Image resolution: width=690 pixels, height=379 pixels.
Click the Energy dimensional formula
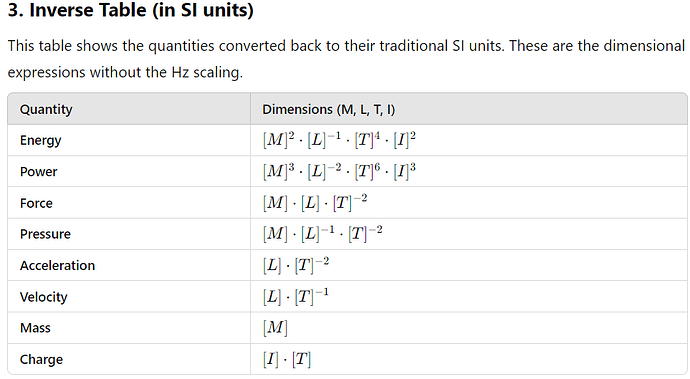[339, 140]
